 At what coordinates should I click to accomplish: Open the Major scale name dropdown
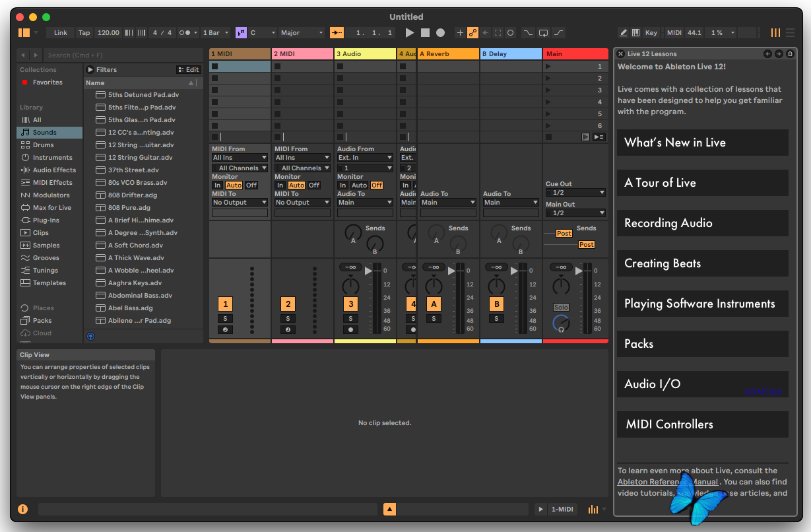click(302, 32)
